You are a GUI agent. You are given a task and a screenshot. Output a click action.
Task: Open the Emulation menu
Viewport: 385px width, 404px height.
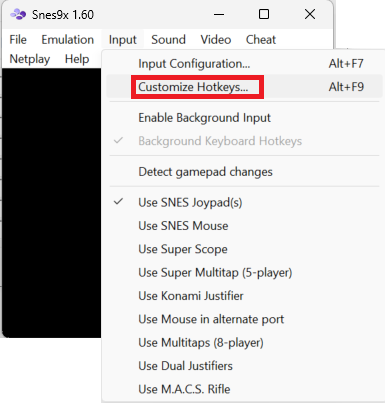[x=68, y=40]
